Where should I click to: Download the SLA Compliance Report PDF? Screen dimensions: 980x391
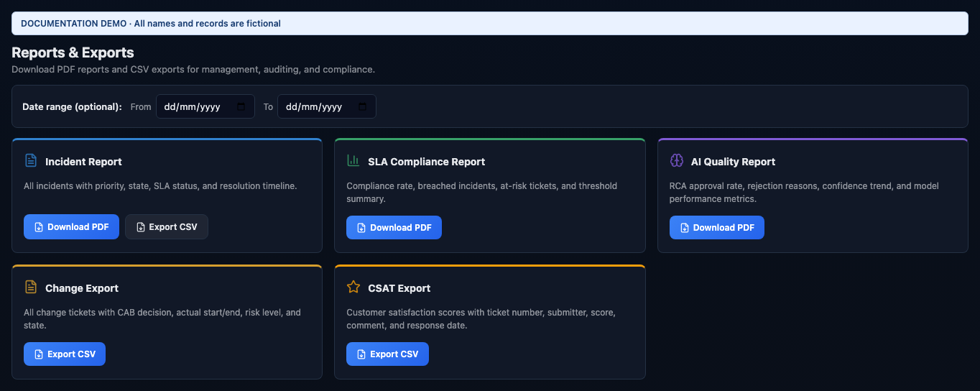coord(394,227)
